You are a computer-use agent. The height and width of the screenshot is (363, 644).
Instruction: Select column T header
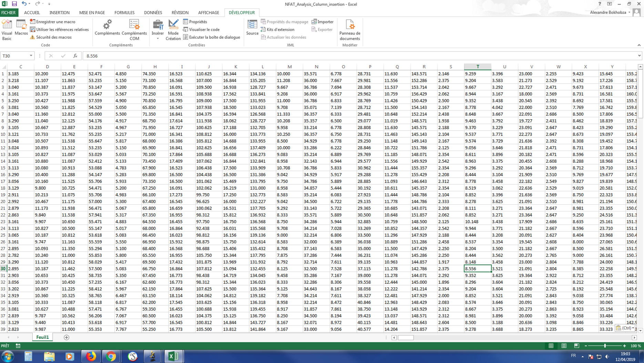point(478,67)
